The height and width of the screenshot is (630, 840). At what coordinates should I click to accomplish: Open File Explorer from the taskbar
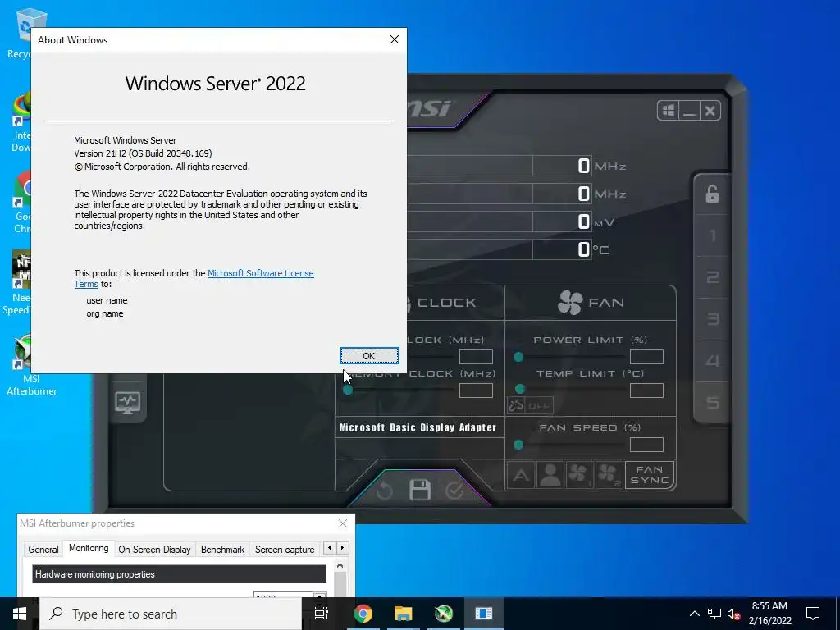(404, 614)
